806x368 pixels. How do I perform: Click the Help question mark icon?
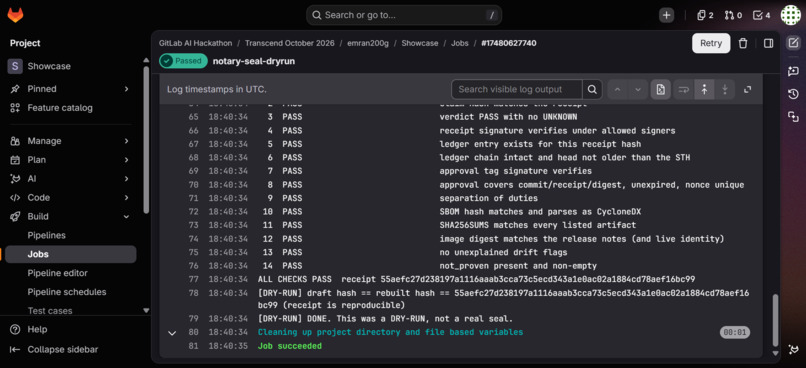pyautogui.click(x=15, y=329)
